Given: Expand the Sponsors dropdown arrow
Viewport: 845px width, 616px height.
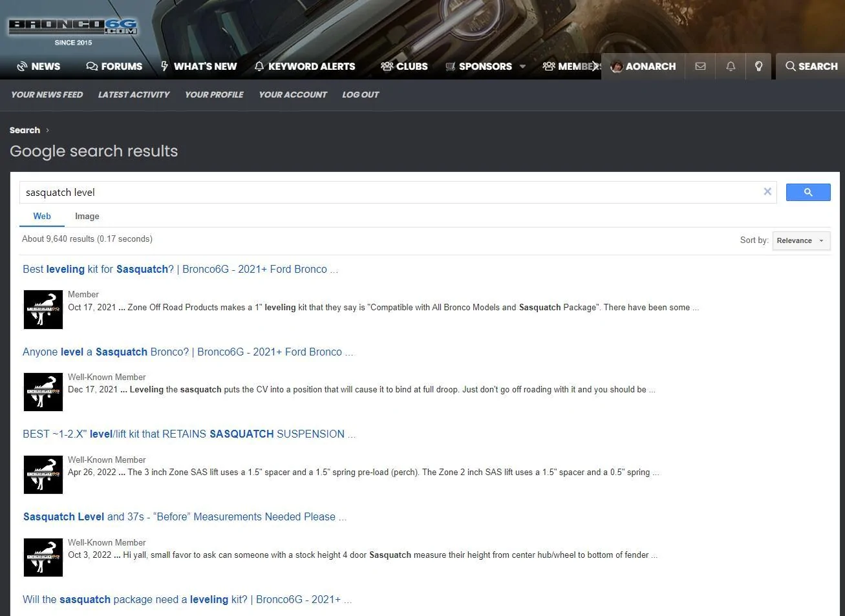Looking at the screenshot, I should click(522, 67).
